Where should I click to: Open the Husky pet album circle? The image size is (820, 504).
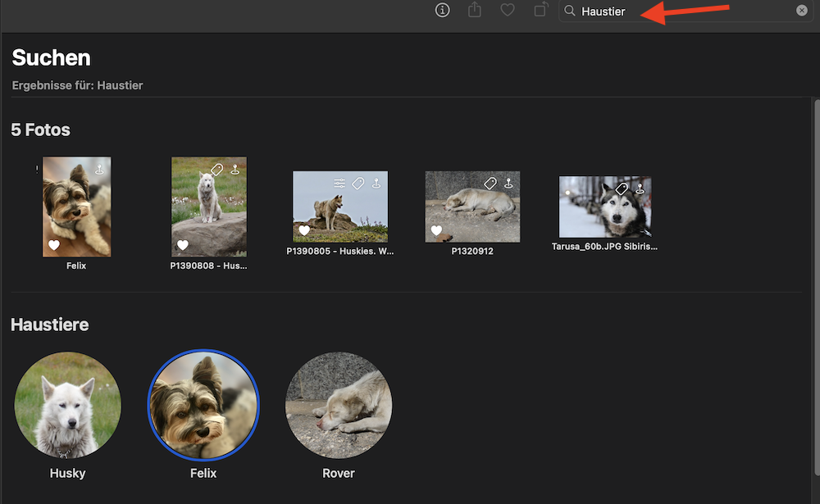[68, 405]
